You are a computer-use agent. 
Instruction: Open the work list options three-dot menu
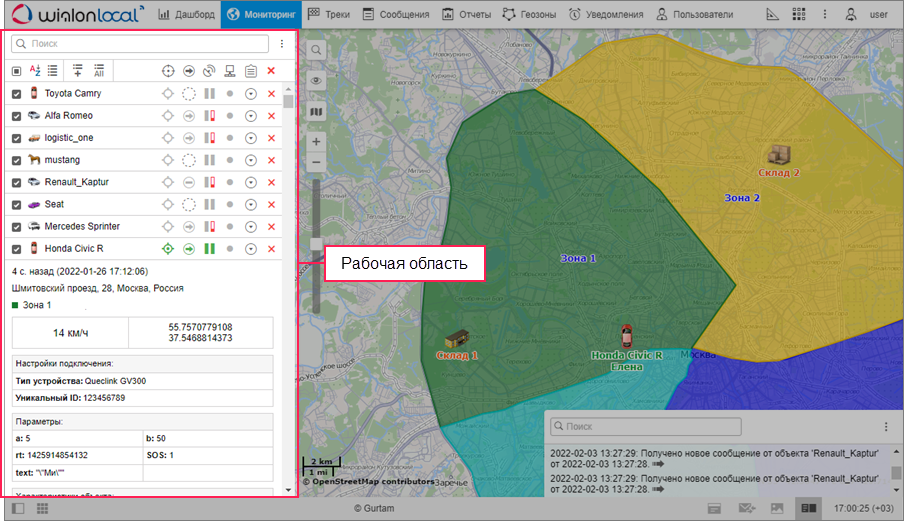pos(282,44)
